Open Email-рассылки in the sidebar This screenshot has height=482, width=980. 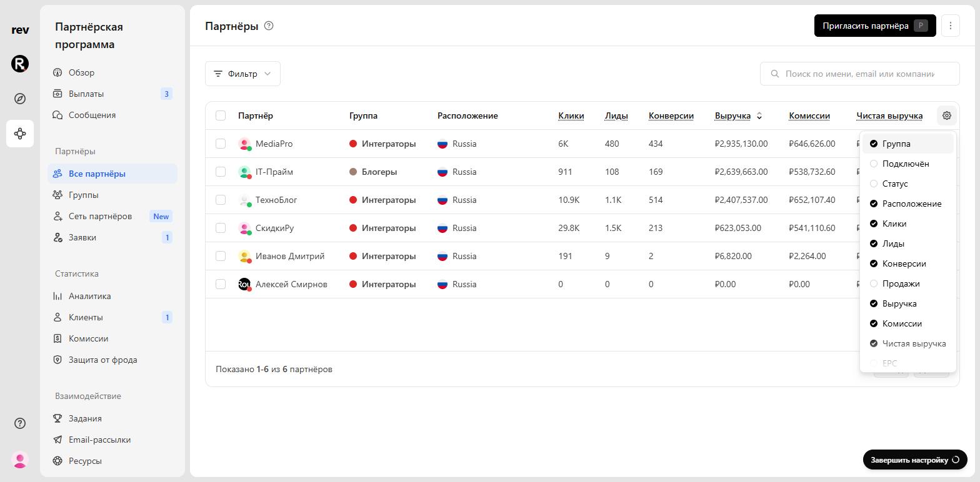pos(112,440)
